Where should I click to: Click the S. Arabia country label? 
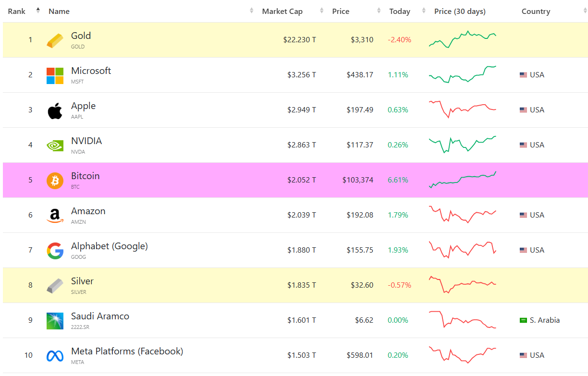click(545, 320)
